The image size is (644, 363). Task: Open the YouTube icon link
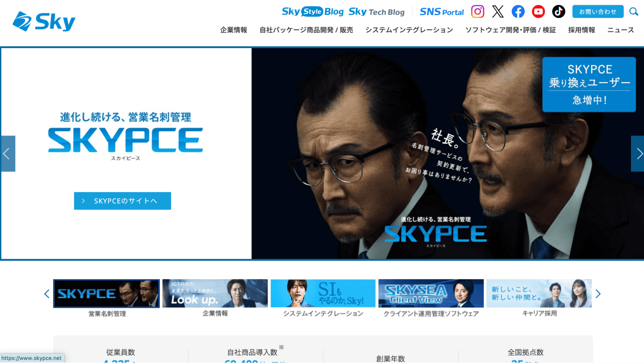538,12
